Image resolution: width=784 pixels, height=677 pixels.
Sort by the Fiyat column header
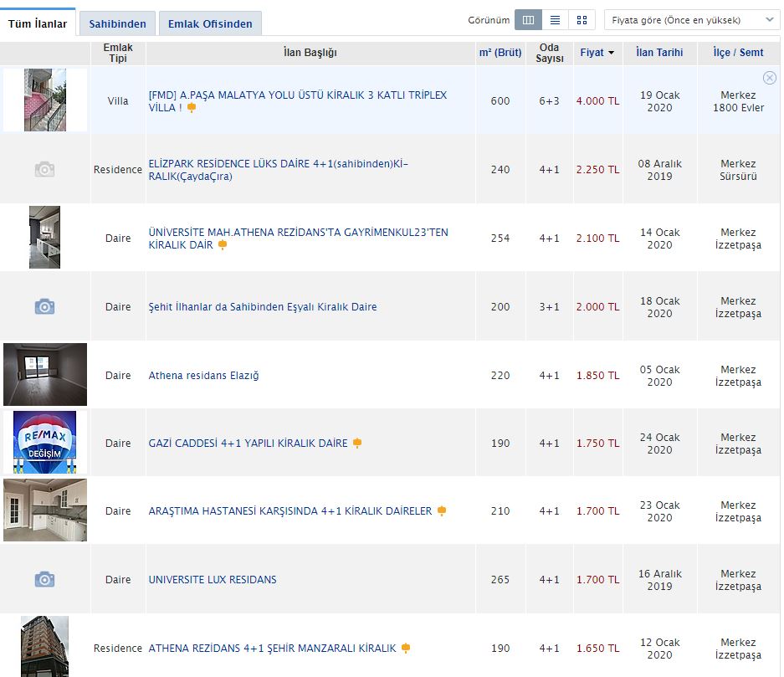597,53
